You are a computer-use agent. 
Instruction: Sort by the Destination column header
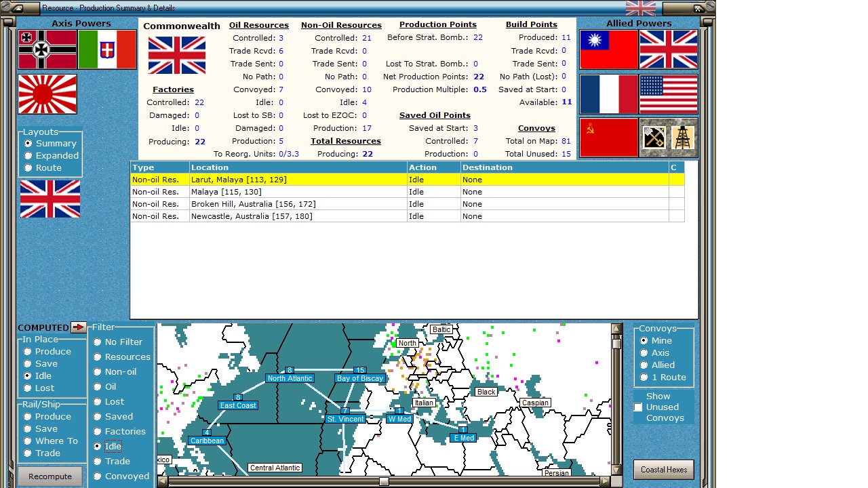click(x=564, y=167)
